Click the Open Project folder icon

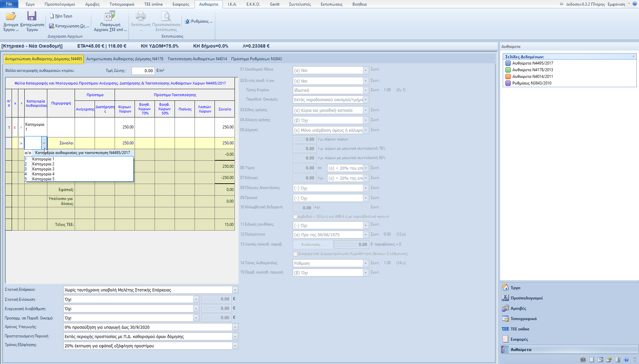[11, 17]
